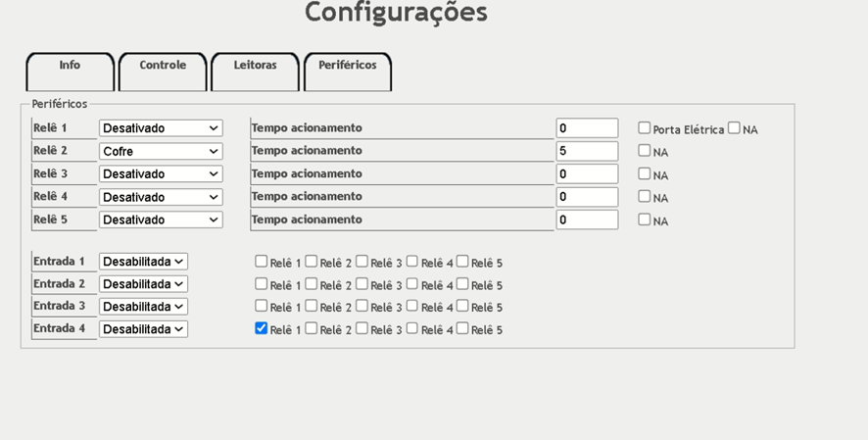This screenshot has width=868, height=440.
Task: Check the NA box for Relê 2
Action: pos(645,151)
